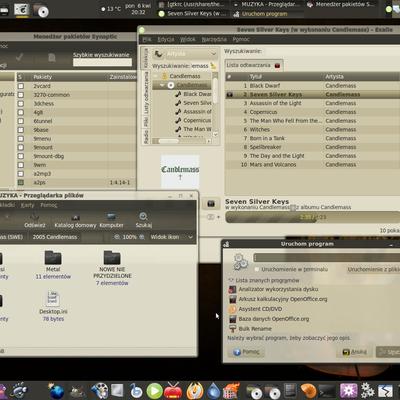This screenshot has height=400, width=400.
Task: Open the NOWE NIE PRZYDZIELONE folder
Action: [112, 257]
